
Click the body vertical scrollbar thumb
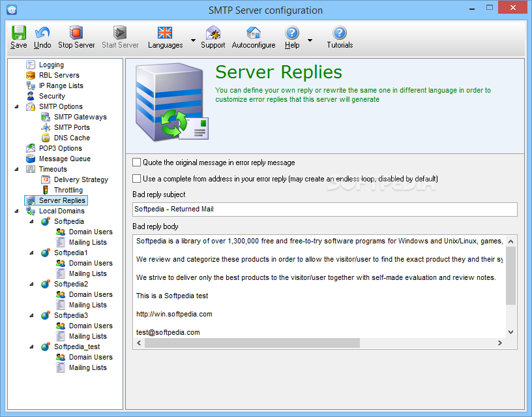click(x=510, y=275)
